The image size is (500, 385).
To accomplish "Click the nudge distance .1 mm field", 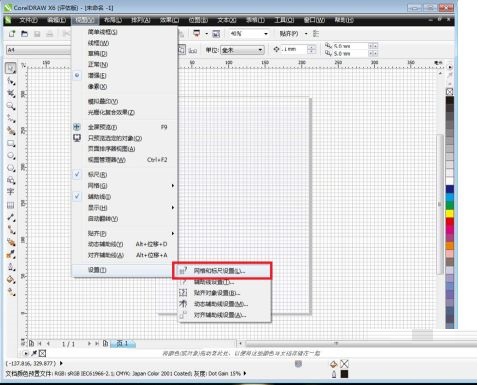I will (293, 49).
